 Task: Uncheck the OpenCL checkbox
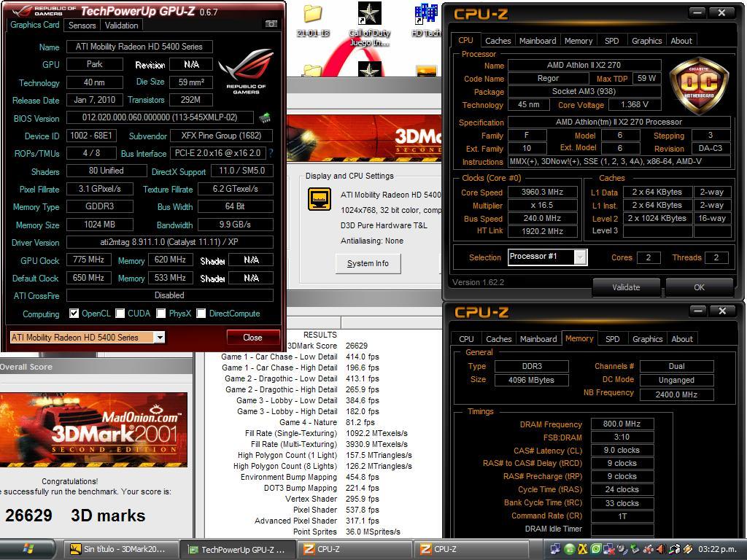click(74, 314)
